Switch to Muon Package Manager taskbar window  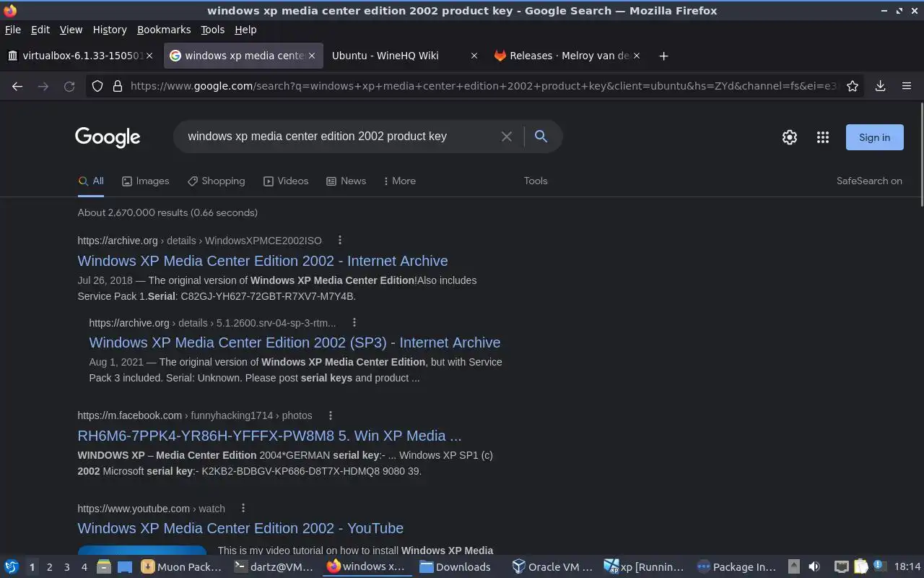click(x=183, y=567)
